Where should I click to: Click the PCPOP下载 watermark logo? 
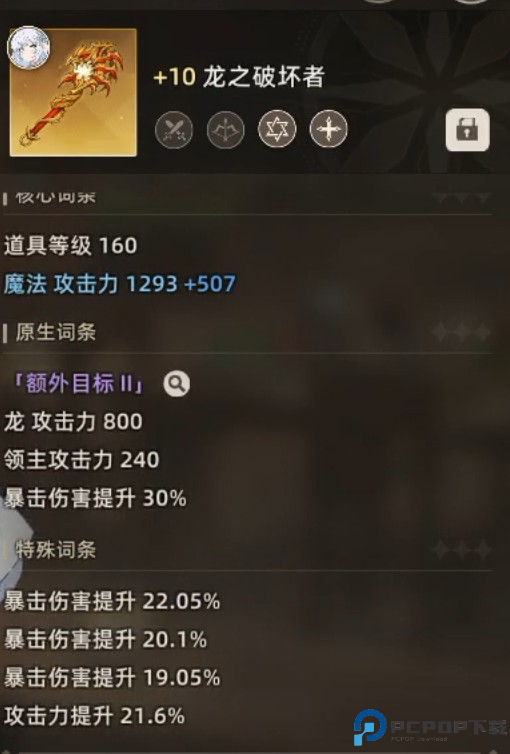(x=430, y=728)
